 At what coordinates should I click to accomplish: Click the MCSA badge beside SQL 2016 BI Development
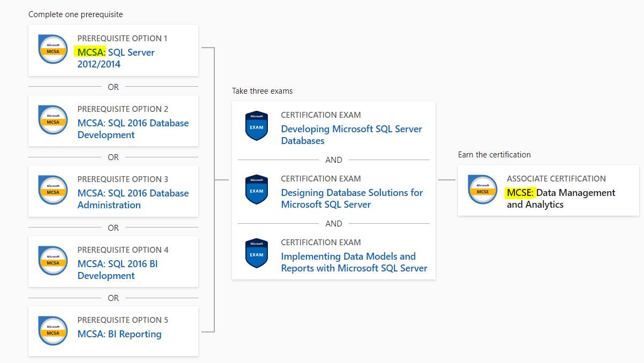[x=53, y=261]
